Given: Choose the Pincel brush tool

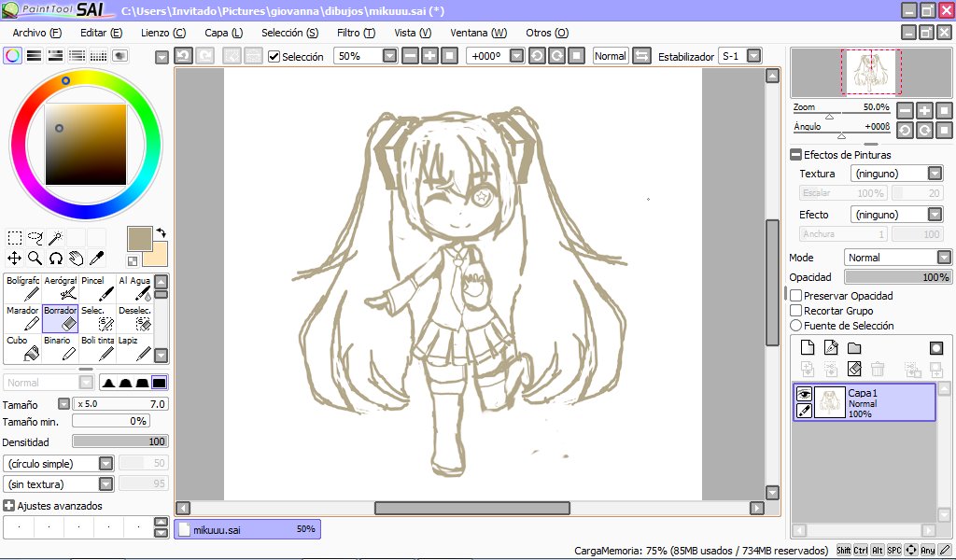Looking at the screenshot, I should click(97, 288).
